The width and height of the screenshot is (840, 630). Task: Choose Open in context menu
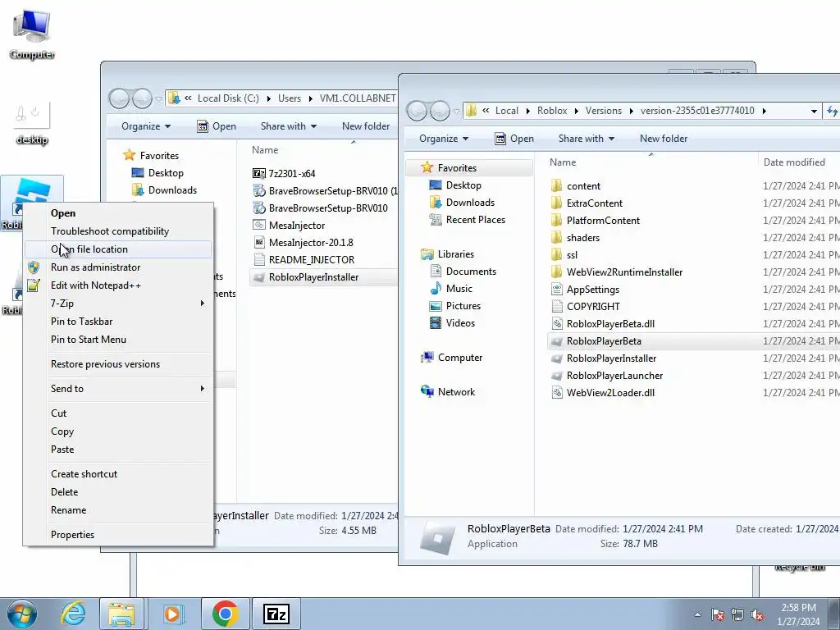[x=118, y=213]
